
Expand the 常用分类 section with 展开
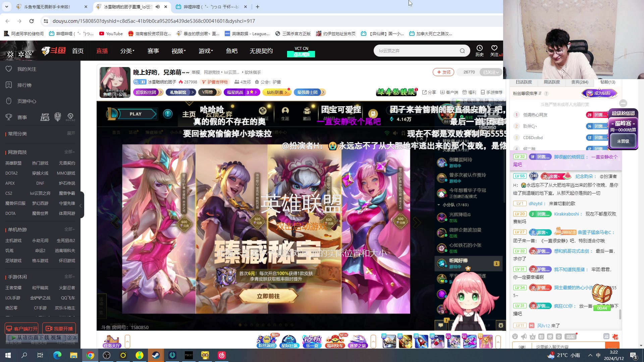point(71,133)
